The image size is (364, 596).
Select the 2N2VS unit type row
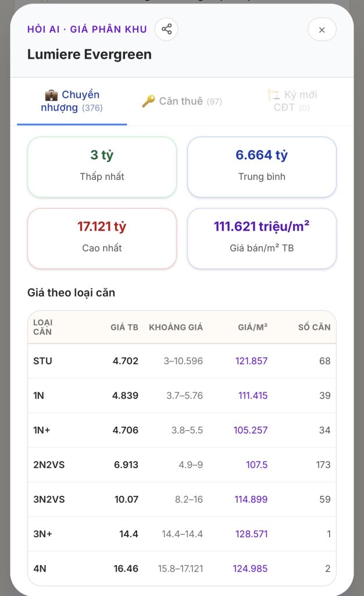pos(182,465)
